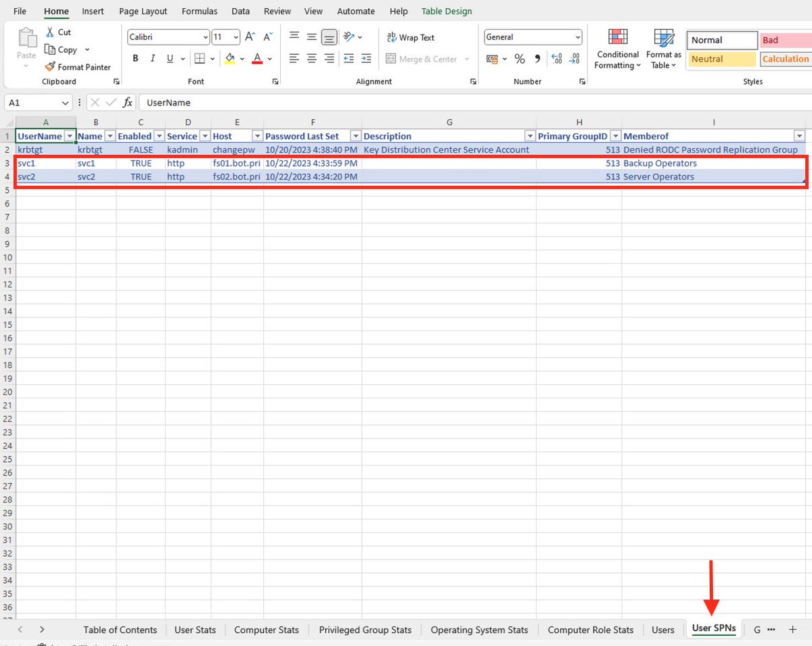Viewport: 812px width, 646px height.
Task: Open the Conditional Formatting menu
Action: click(617, 49)
